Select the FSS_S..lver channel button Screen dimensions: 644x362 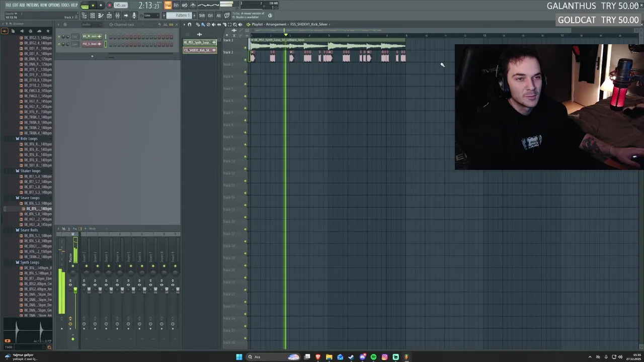click(92, 44)
